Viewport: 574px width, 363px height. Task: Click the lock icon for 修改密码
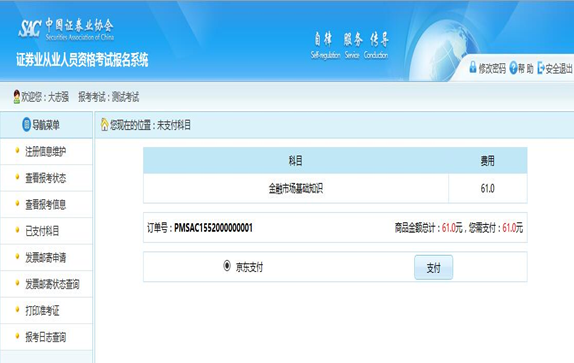coord(473,67)
